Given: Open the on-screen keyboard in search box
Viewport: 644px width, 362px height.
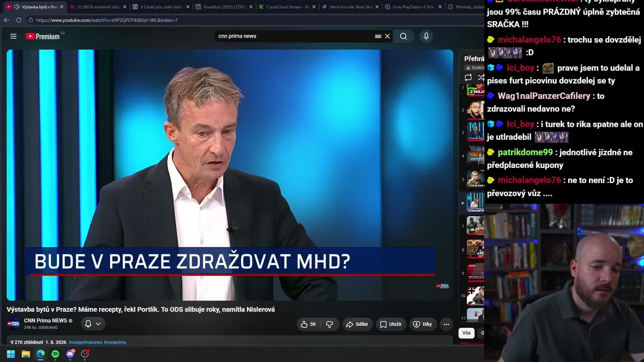Looking at the screenshot, I should click(x=378, y=36).
